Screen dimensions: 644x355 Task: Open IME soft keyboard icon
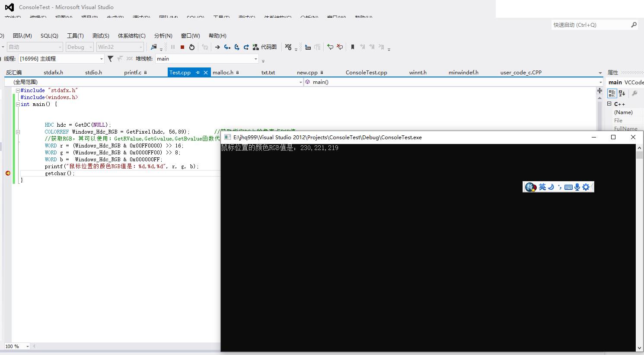pyautogui.click(x=568, y=187)
